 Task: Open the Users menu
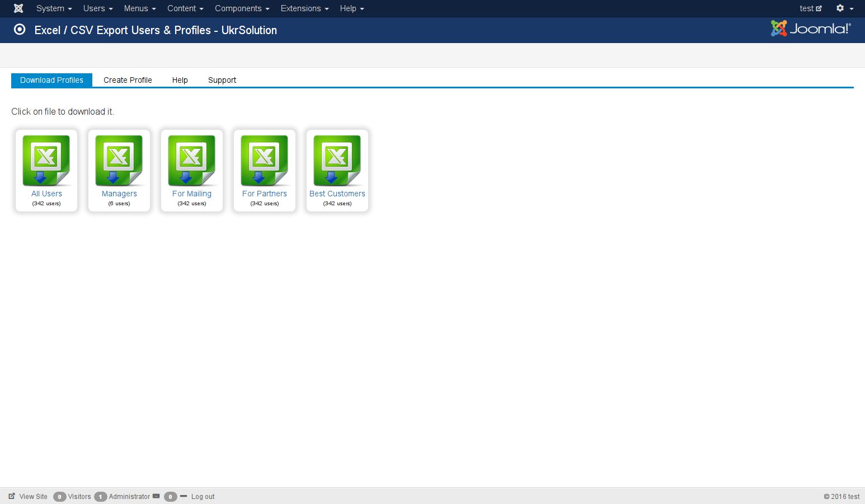coord(98,8)
